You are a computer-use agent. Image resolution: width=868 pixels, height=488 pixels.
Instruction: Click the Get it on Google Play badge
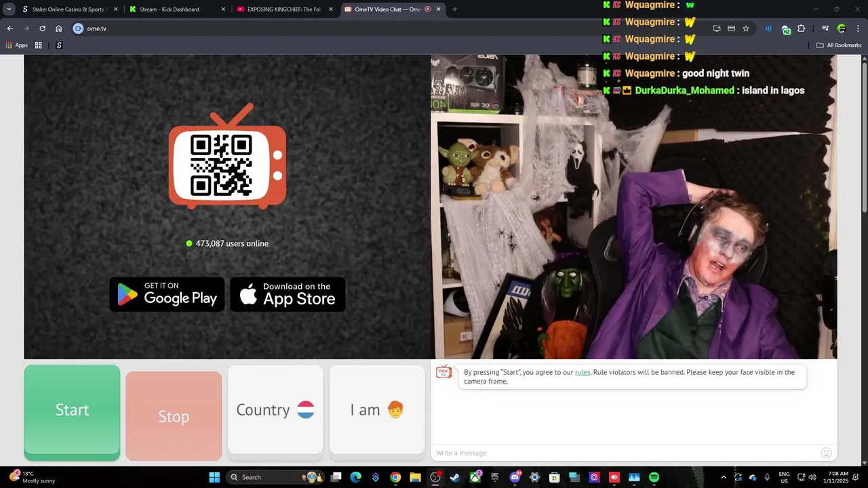[167, 294]
